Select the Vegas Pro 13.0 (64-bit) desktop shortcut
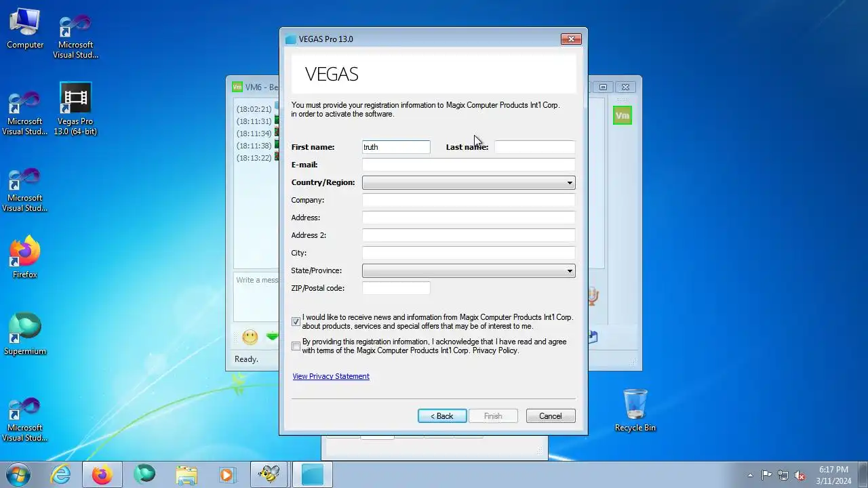868x488 pixels. (x=75, y=108)
